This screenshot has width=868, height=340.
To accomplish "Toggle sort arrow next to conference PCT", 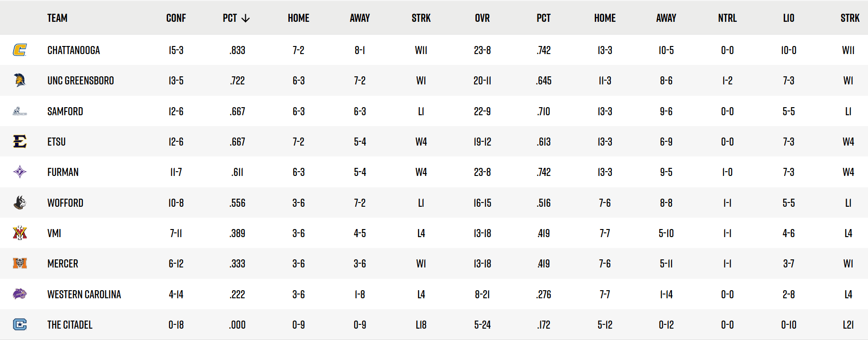I will [245, 18].
